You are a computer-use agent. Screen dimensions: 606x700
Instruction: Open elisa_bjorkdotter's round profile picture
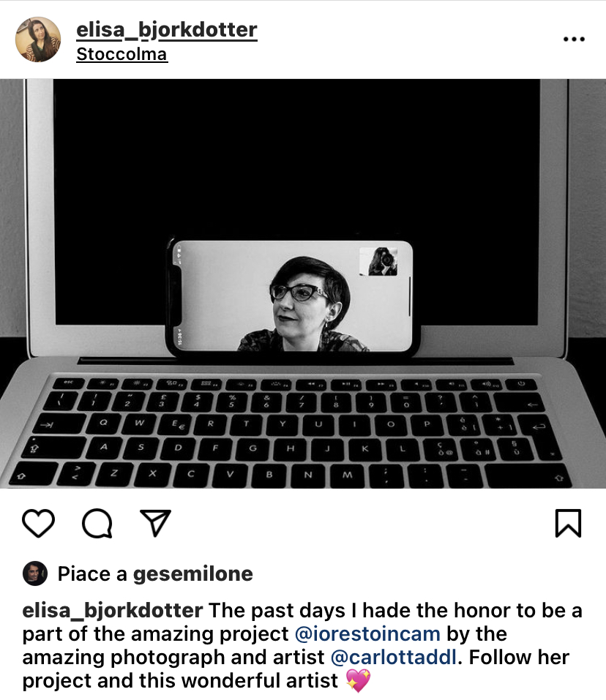tap(38, 39)
